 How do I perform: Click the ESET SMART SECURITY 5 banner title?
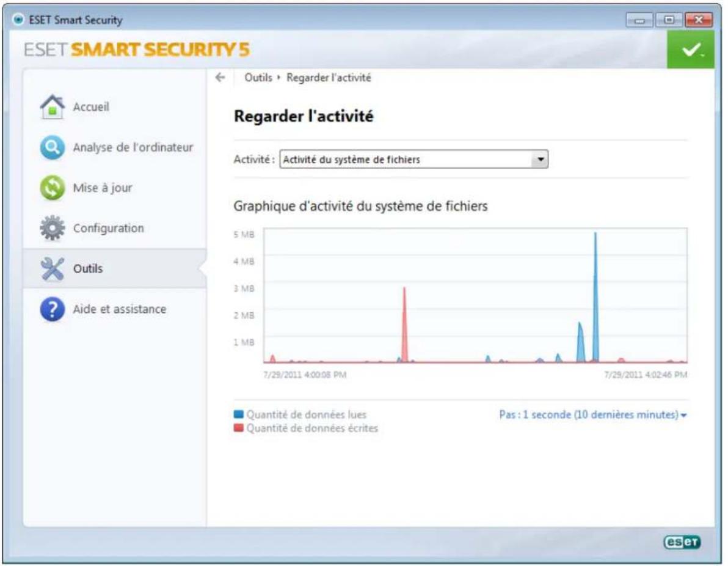(x=137, y=50)
